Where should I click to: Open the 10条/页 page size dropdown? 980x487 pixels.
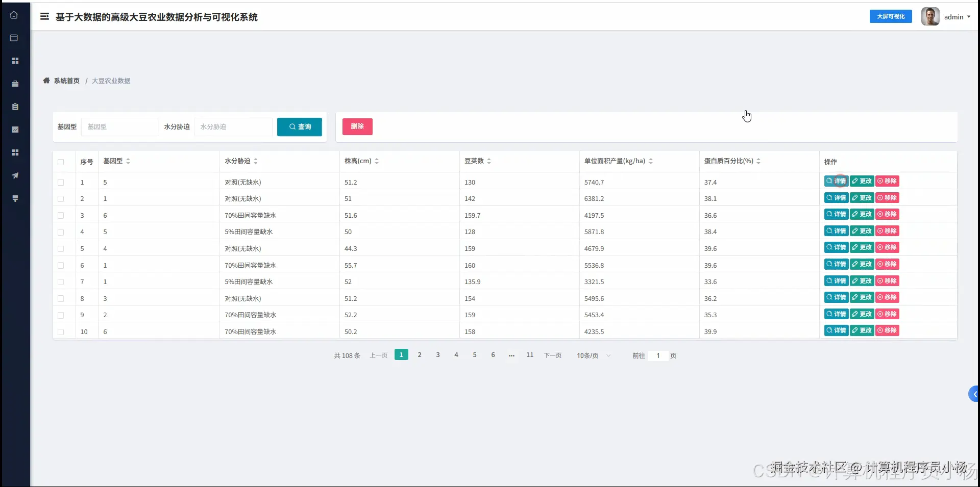point(593,355)
